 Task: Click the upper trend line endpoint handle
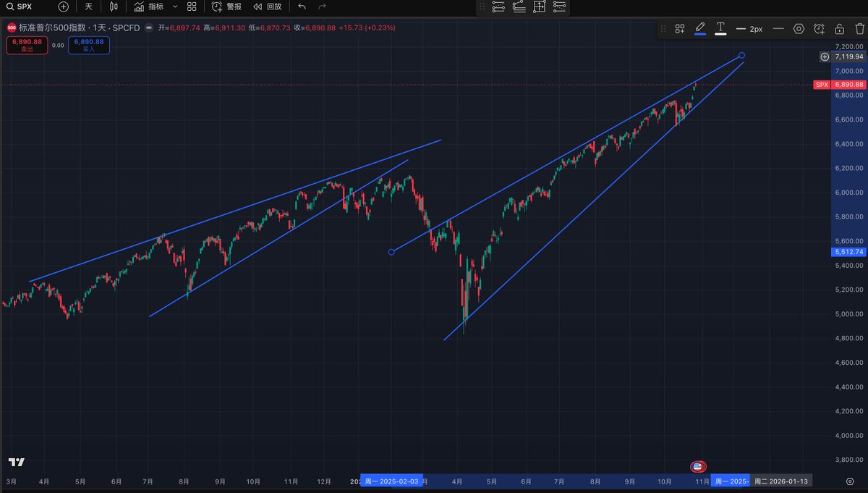tap(741, 56)
